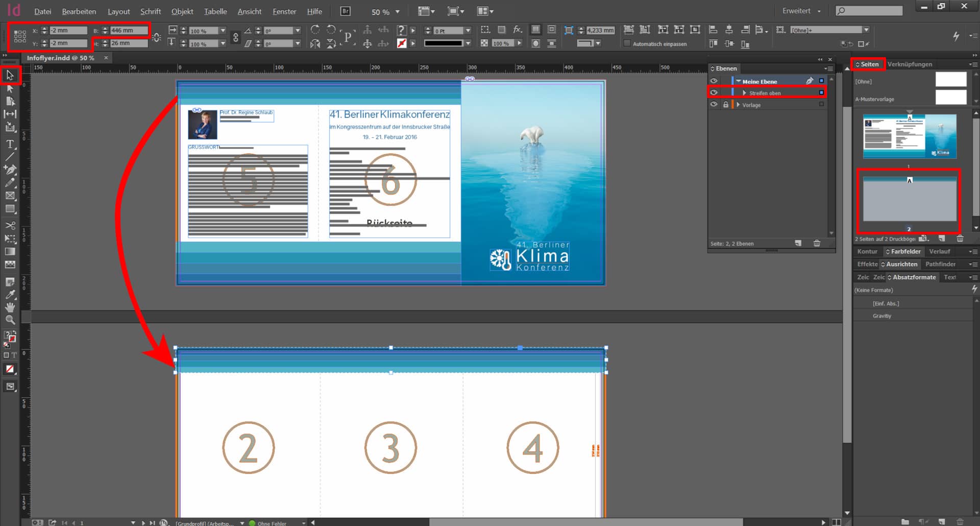Activate the Zoom tool
The image size is (980, 526).
point(10,320)
